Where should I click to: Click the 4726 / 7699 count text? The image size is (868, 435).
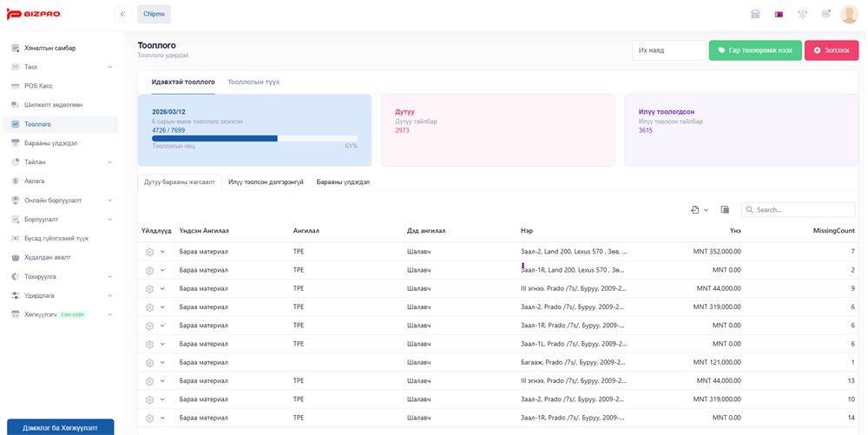(x=168, y=130)
